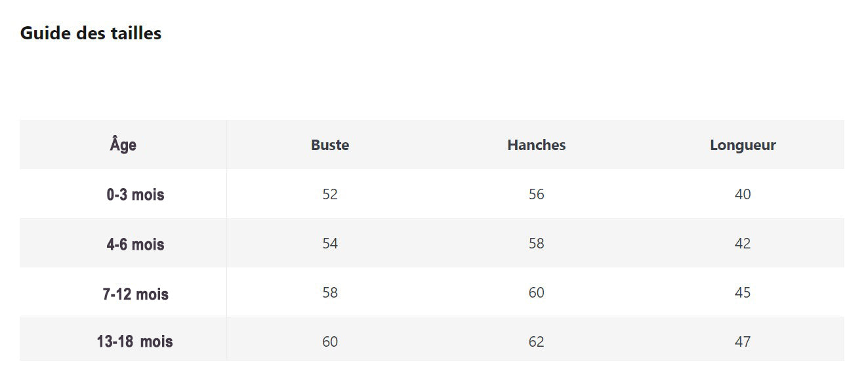Image resolution: width=868 pixels, height=371 pixels.
Task: Click Buste value 52 for 0-3 mois
Action: (x=330, y=195)
